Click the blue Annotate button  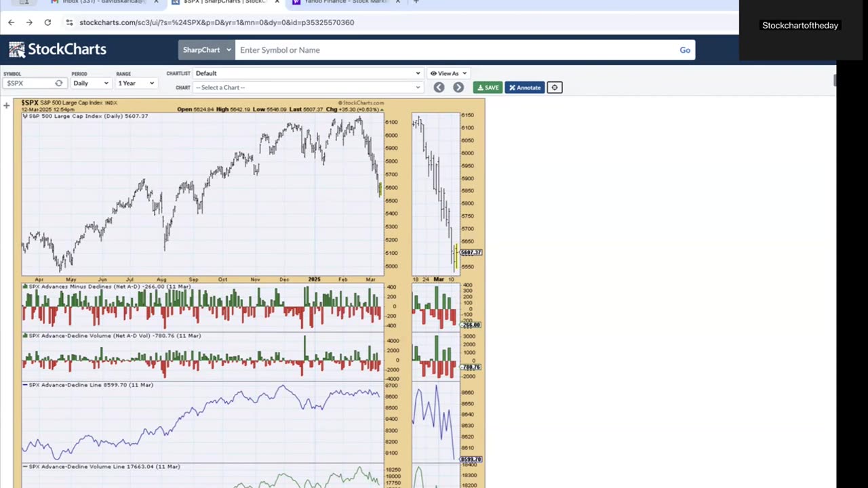(524, 87)
